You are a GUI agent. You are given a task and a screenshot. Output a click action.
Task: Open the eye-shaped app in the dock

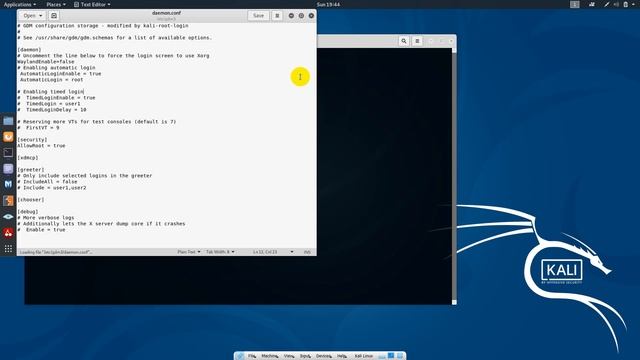pos(8,217)
